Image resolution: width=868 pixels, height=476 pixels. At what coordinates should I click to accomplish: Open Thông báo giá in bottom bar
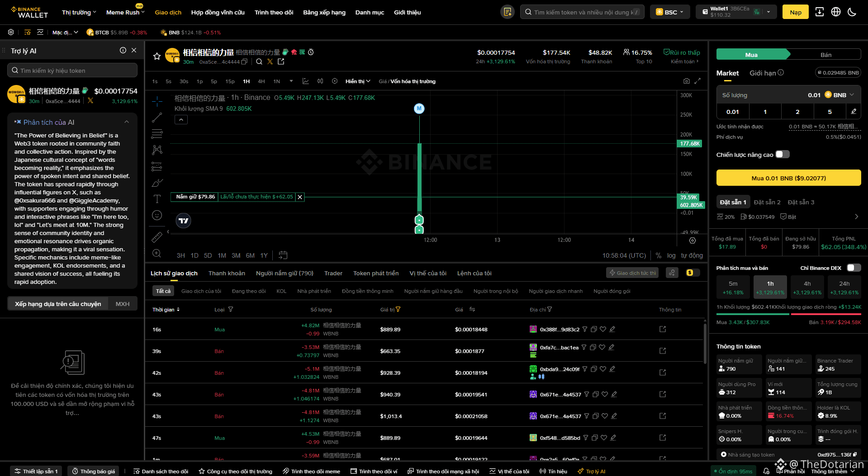coord(94,471)
